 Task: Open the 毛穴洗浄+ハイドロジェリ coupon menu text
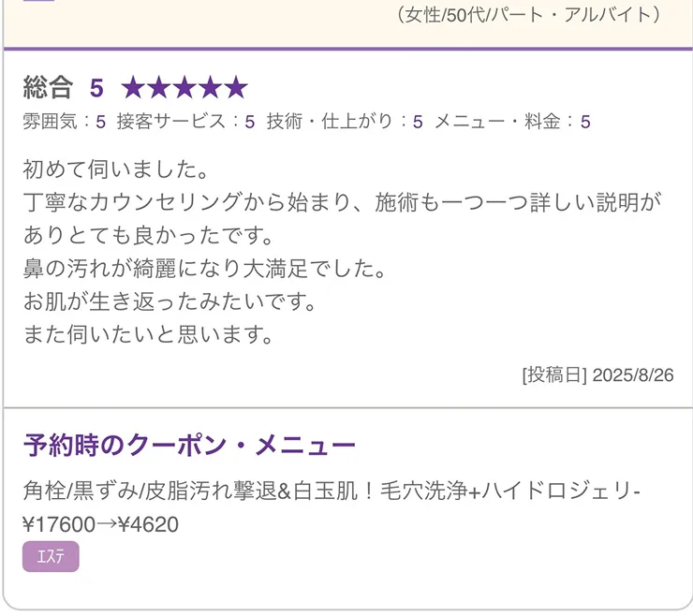pyautogui.click(x=332, y=492)
